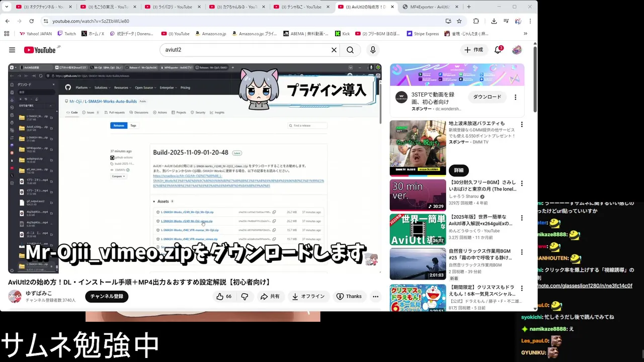644x362 pixels.
Task: Open the browser extensions puzzle icon
Action: (x=476, y=21)
